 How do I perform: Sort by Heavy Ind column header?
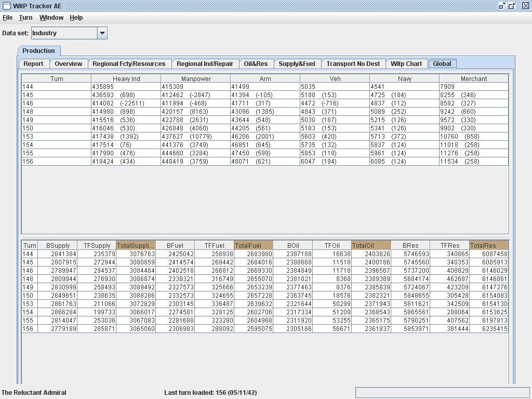point(126,79)
